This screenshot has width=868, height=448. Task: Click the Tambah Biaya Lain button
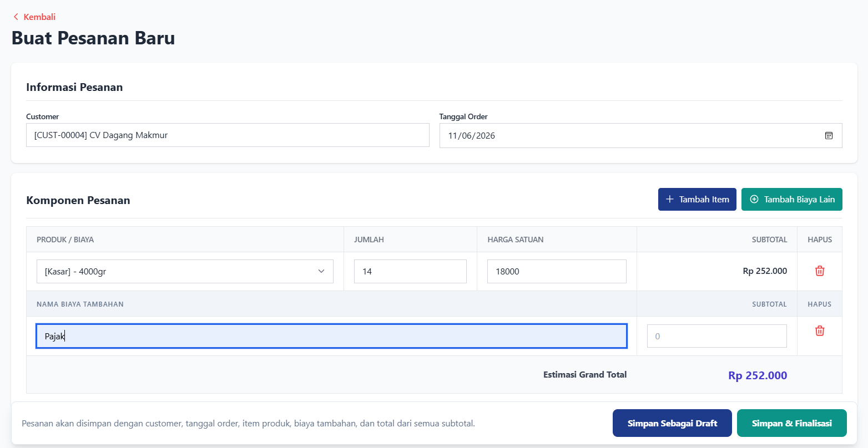(792, 200)
